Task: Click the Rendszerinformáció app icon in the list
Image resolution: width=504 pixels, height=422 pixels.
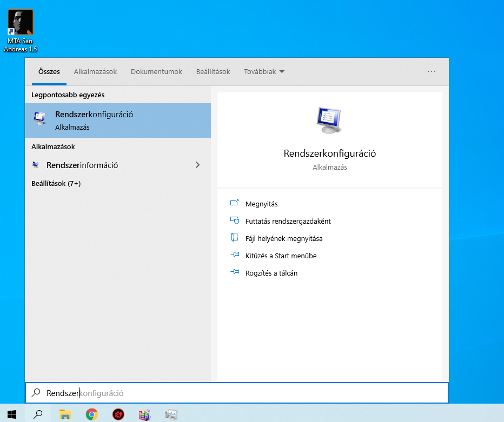Action: 35,165
